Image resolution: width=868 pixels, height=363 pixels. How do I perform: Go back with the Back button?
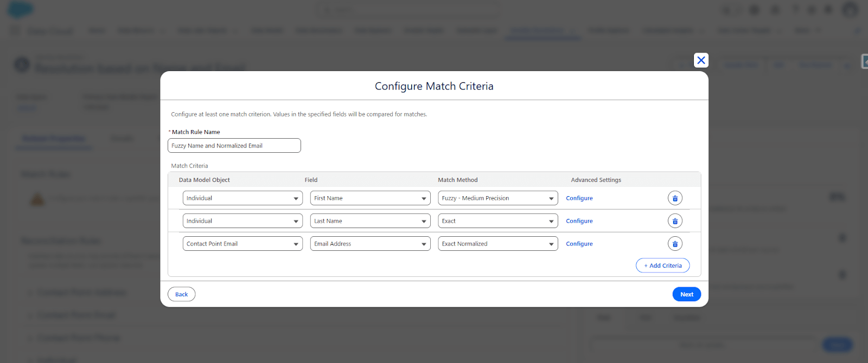(181, 294)
